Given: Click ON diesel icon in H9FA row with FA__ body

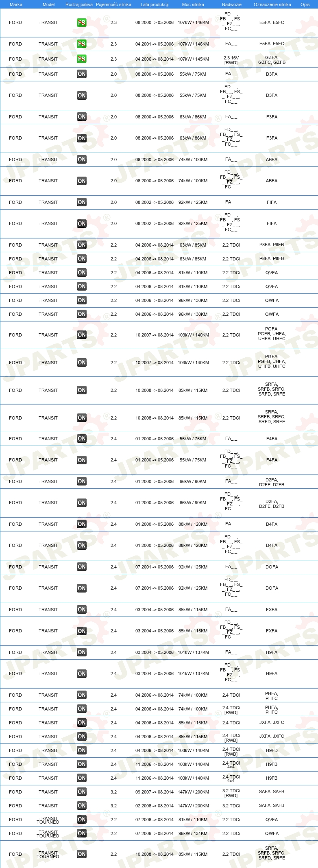Looking at the screenshot, I should pos(82,652).
